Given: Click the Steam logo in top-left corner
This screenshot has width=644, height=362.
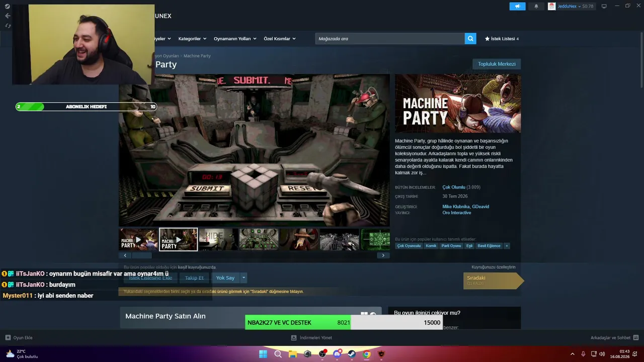Looking at the screenshot, I should tap(8, 6).
